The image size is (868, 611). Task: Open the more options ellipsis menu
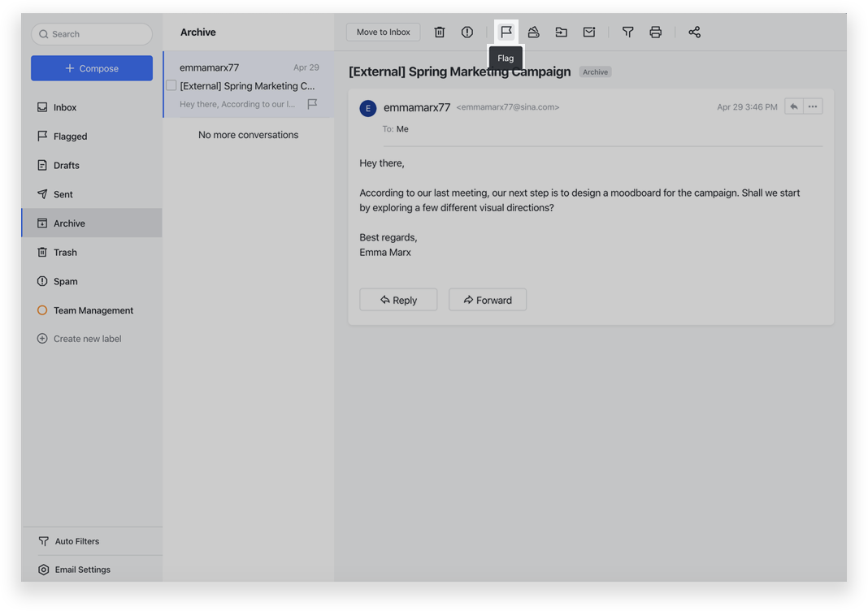[813, 106]
